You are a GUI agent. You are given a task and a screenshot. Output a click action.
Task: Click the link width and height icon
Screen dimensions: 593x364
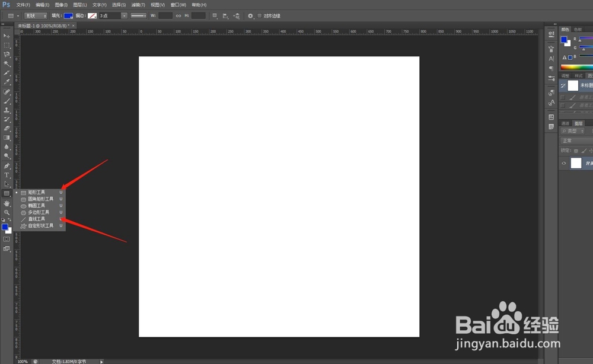point(178,16)
